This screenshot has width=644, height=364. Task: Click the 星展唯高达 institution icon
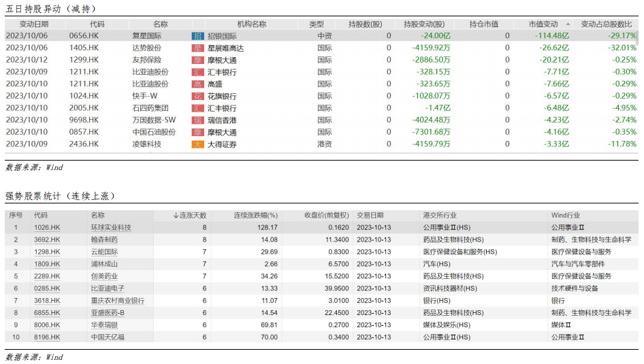[198, 48]
